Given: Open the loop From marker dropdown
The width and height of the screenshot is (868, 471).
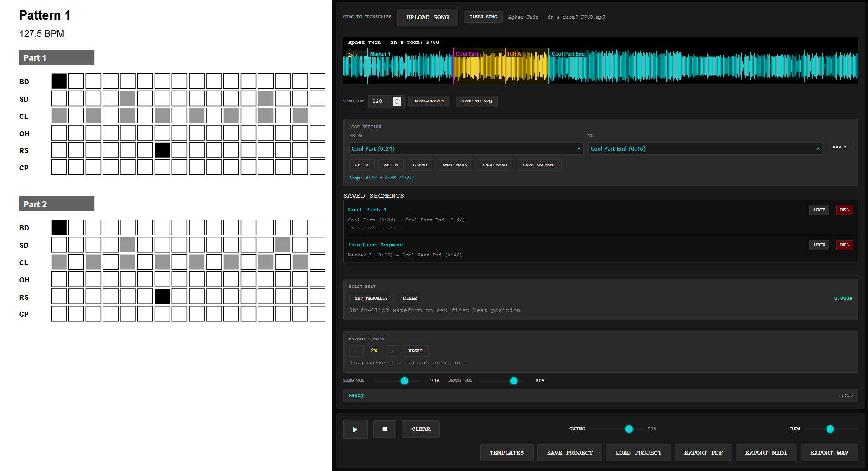Looking at the screenshot, I should click(466, 149).
